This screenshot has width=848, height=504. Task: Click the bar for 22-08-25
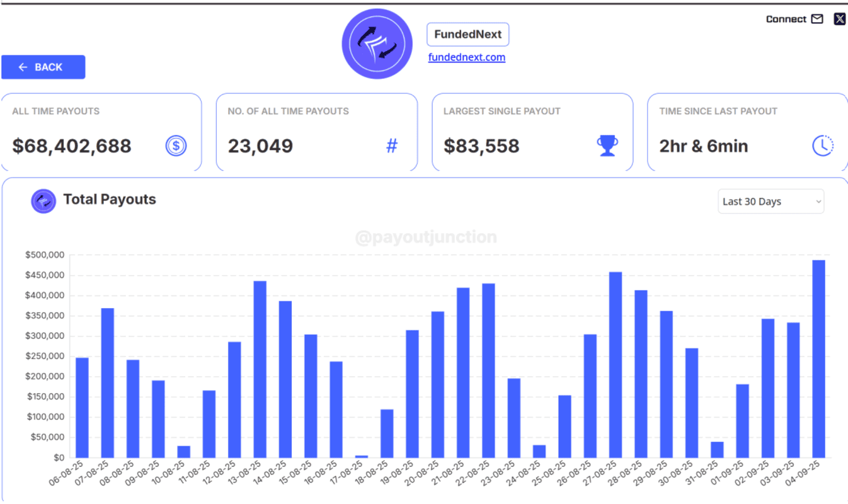pos(488,370)
